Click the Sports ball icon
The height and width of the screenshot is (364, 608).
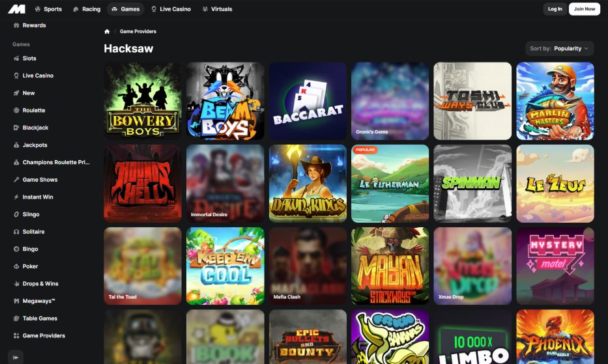[x=38, y=9]
